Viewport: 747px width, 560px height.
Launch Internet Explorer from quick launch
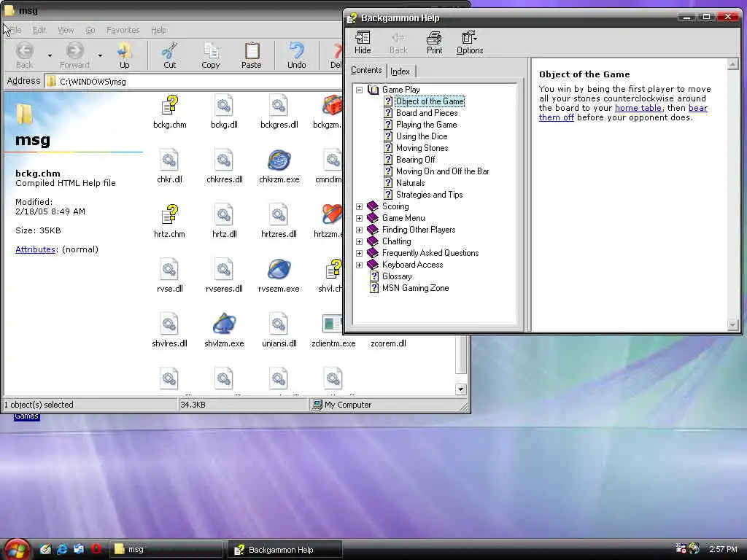click(x=62, y=549)
